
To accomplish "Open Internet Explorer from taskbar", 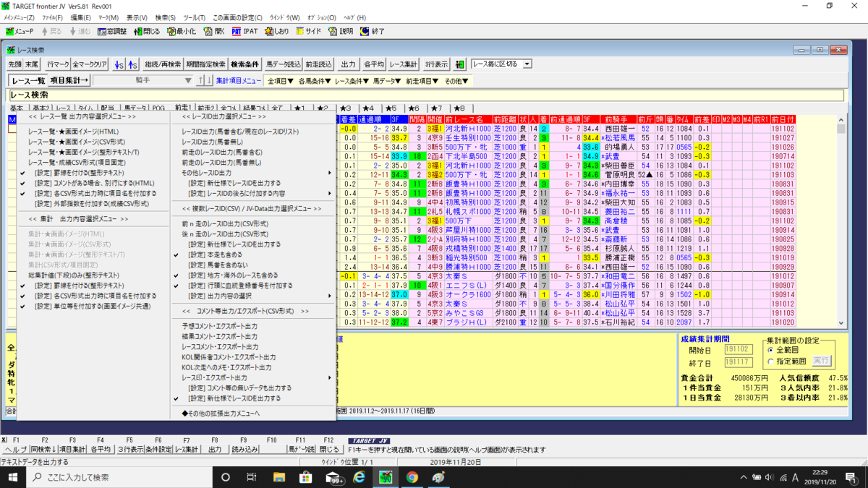I will (x=359, y=477).
